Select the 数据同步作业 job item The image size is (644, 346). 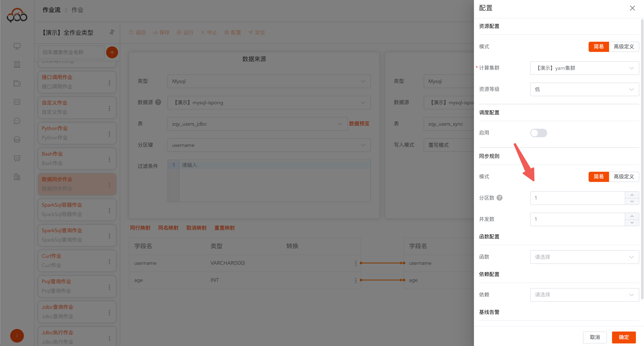[72, 184]
